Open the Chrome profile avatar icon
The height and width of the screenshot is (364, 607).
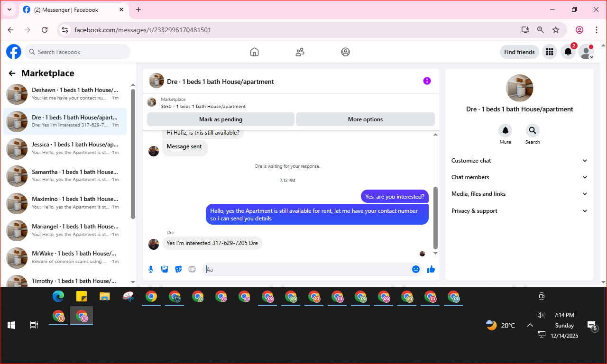(579, 30)
